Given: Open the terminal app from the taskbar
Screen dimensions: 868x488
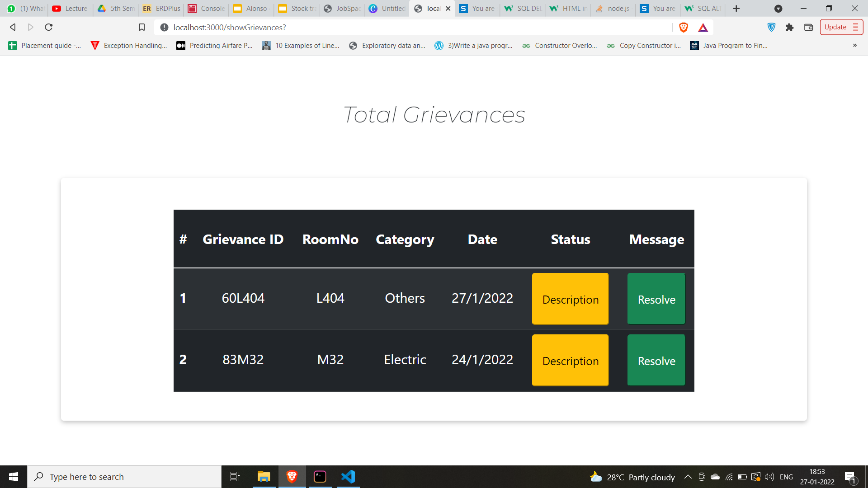Looking at the screenshot, I should click(x=320, y=476).
